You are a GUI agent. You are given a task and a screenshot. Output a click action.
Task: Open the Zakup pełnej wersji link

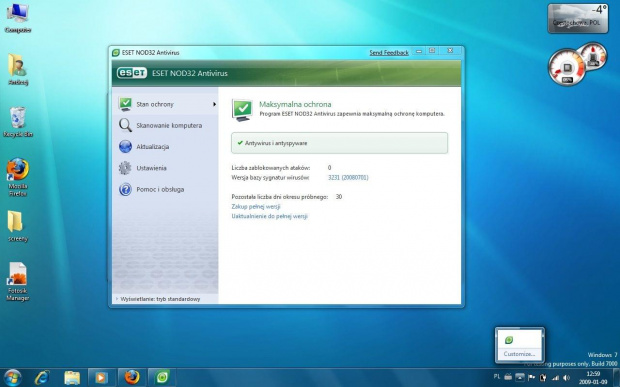tap(256, 206)
